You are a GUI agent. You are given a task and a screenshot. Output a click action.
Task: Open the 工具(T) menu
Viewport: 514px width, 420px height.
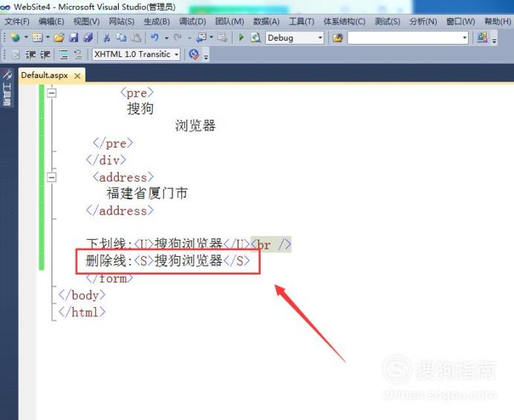point(302,22)
